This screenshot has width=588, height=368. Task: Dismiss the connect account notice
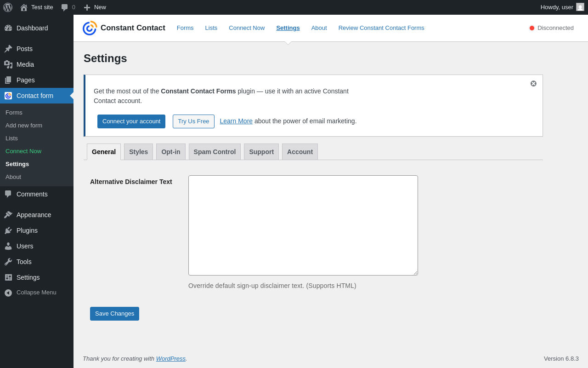point(533,84)
